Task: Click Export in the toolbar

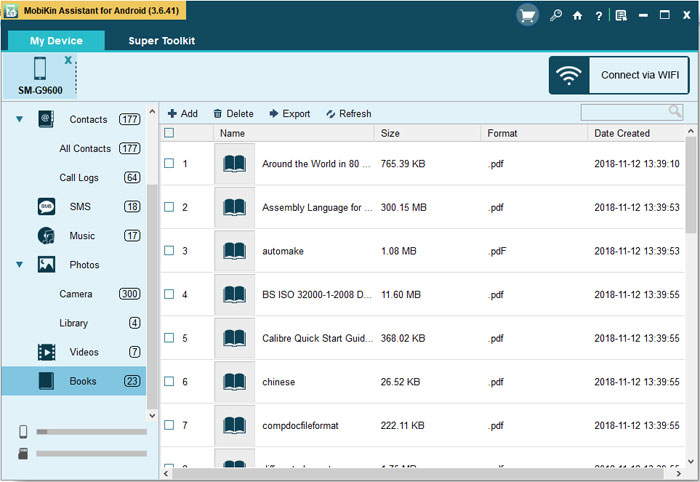Action: (x=290, y=114)
